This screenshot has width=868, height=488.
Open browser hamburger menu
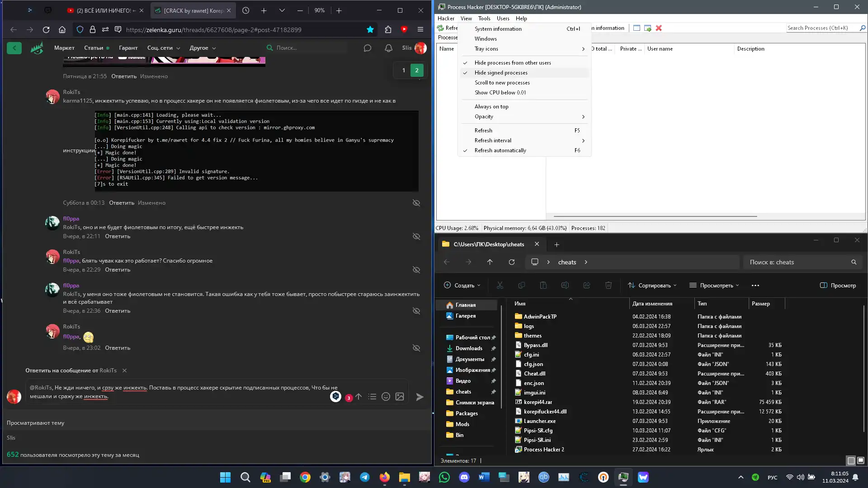tap(420, 30)
